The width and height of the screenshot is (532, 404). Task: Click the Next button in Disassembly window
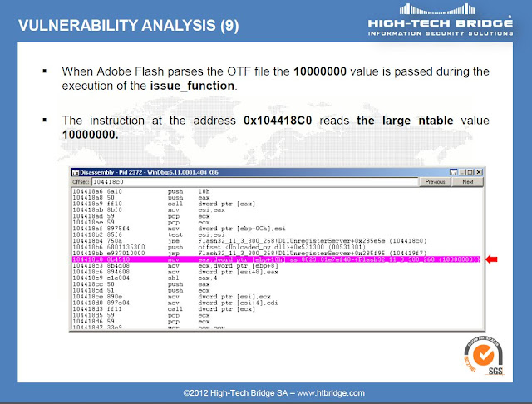click(467, 182)
